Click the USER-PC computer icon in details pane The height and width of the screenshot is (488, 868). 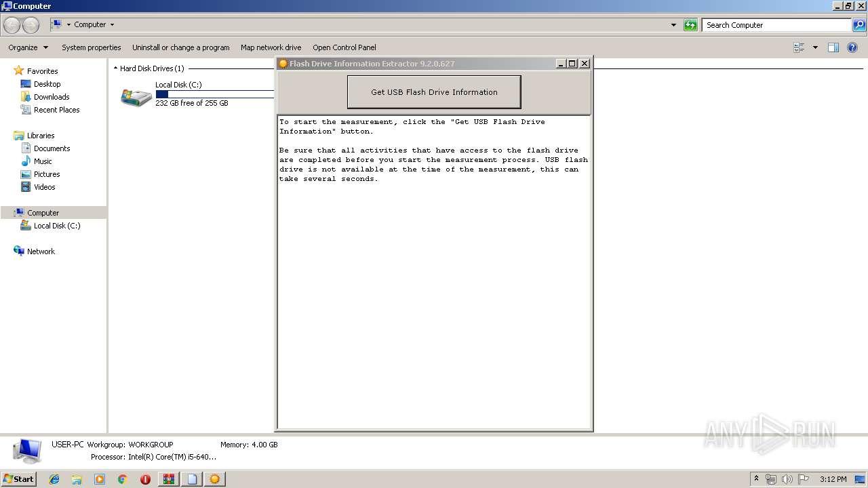27,451
